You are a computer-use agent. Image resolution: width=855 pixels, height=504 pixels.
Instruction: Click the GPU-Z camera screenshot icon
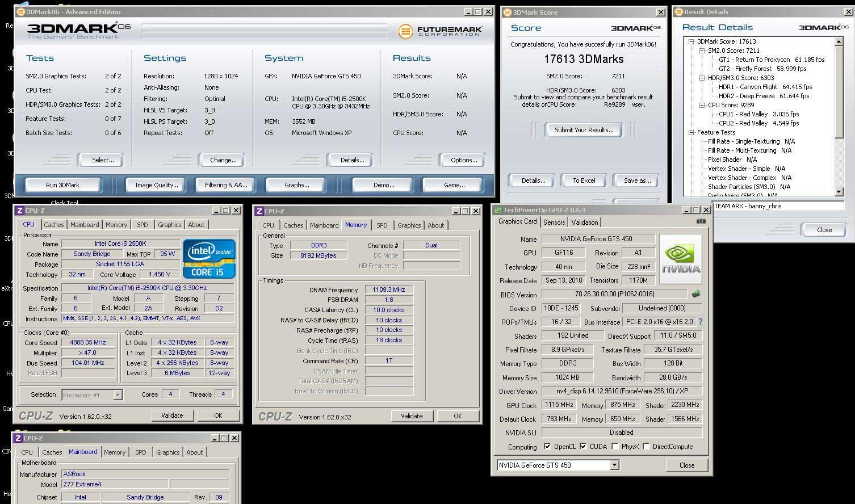(x=701, y=221)
